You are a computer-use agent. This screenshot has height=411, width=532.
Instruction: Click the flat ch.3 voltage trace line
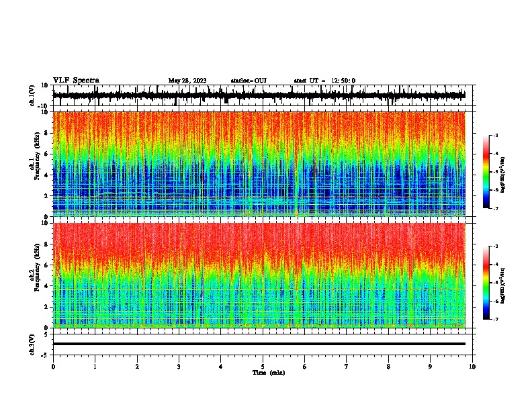[259, 344]
